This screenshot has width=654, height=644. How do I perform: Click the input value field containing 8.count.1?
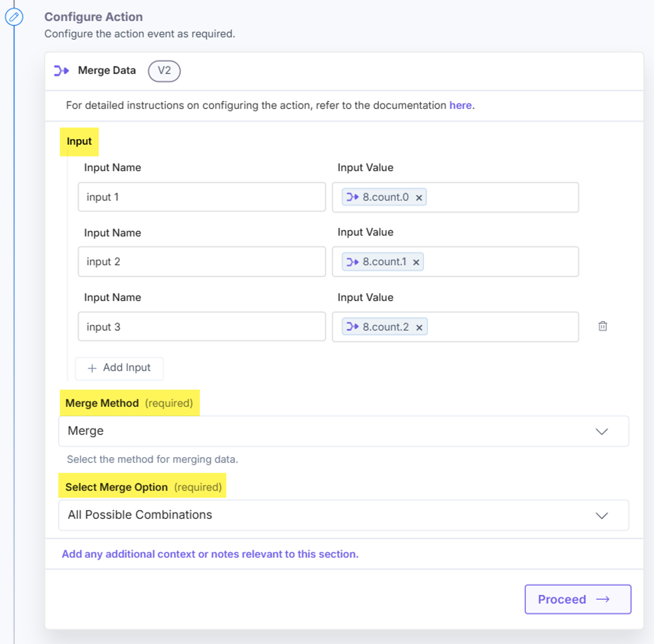455,262
